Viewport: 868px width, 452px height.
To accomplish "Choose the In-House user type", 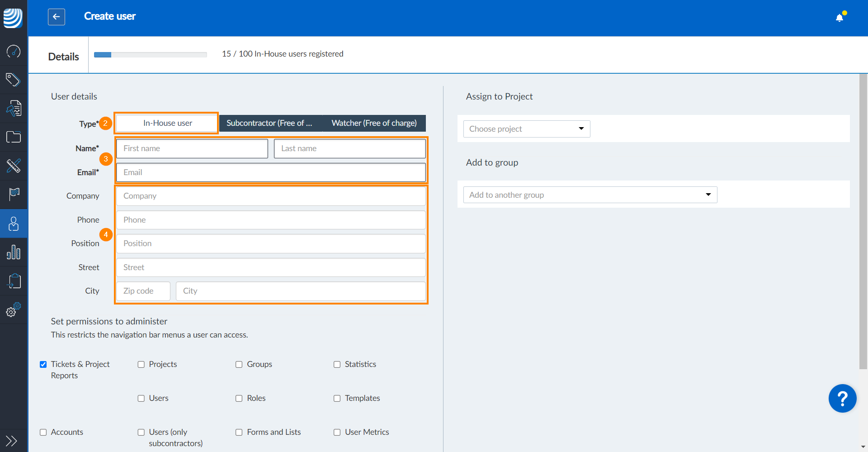I will (167, 123).
